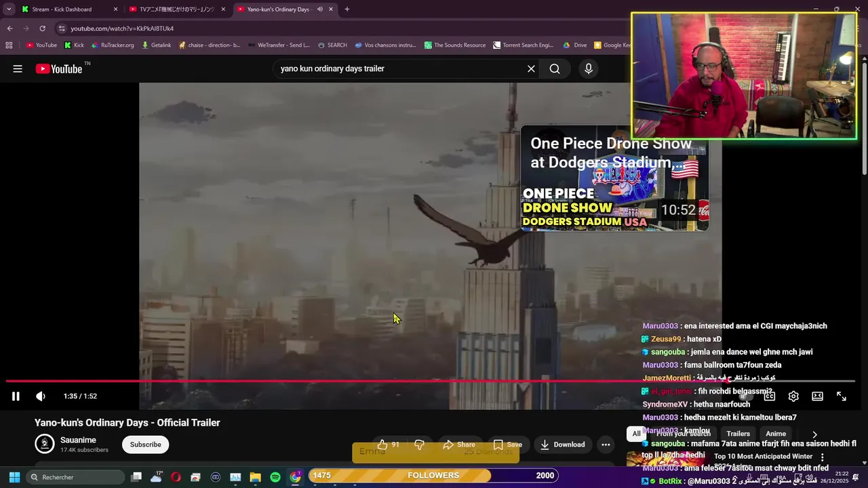Download the Yano-kun trailer

(562, 445)
